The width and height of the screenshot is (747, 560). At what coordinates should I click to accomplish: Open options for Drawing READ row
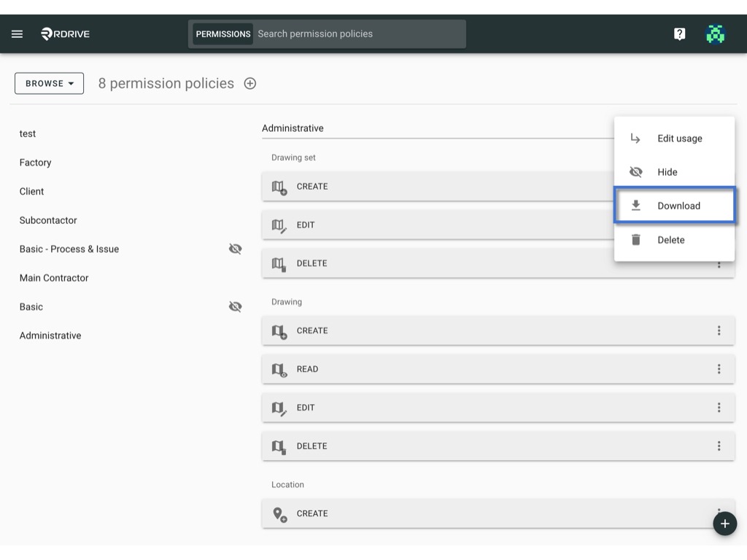719,369
